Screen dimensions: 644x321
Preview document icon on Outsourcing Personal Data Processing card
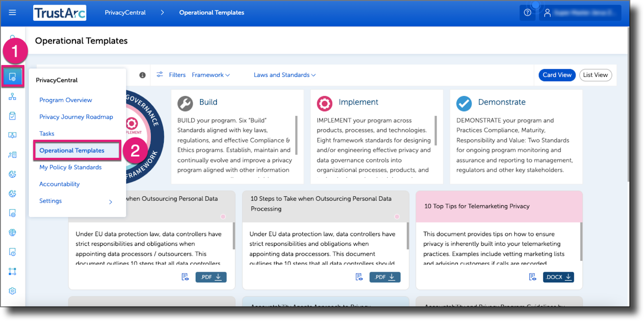point(359,277)
